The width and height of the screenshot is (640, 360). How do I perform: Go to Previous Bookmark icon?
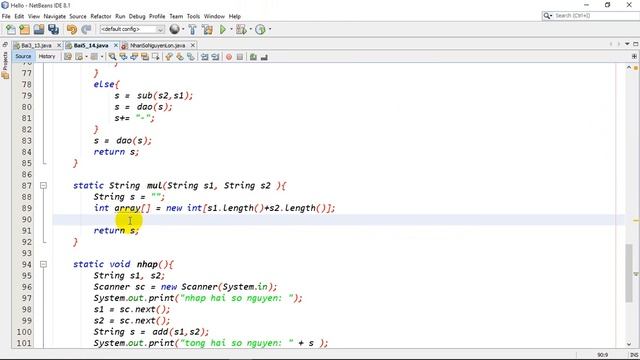point(169,57)
